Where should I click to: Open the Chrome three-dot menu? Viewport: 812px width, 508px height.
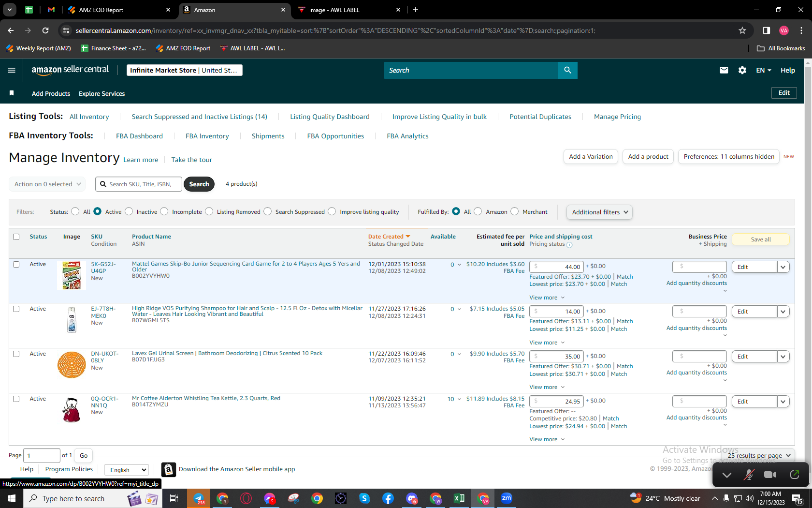pyautogui.click(x=801, y=30)
